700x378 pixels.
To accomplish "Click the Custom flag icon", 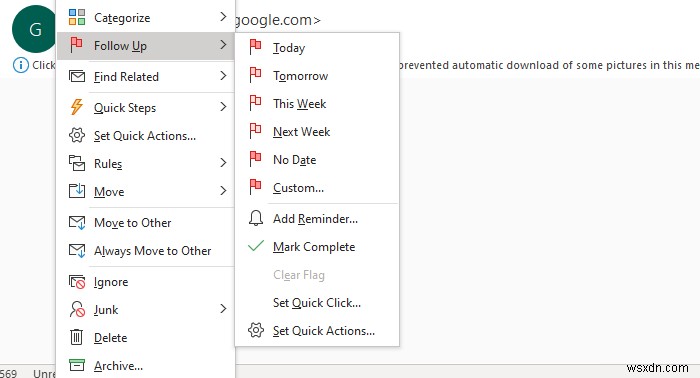I will [x=255, y=187].
